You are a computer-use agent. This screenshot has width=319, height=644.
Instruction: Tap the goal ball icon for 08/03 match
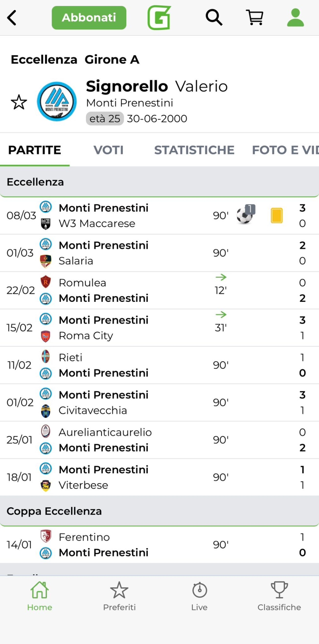[245, 215]
